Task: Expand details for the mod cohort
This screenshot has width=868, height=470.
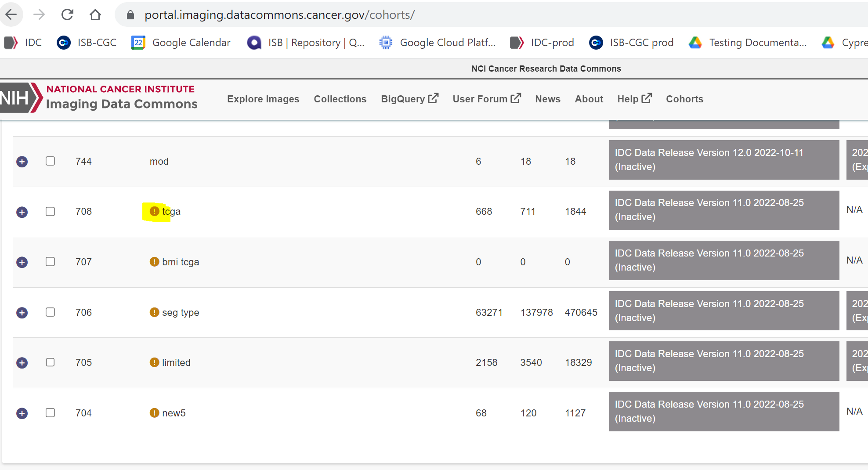Action: pos(22,161)
